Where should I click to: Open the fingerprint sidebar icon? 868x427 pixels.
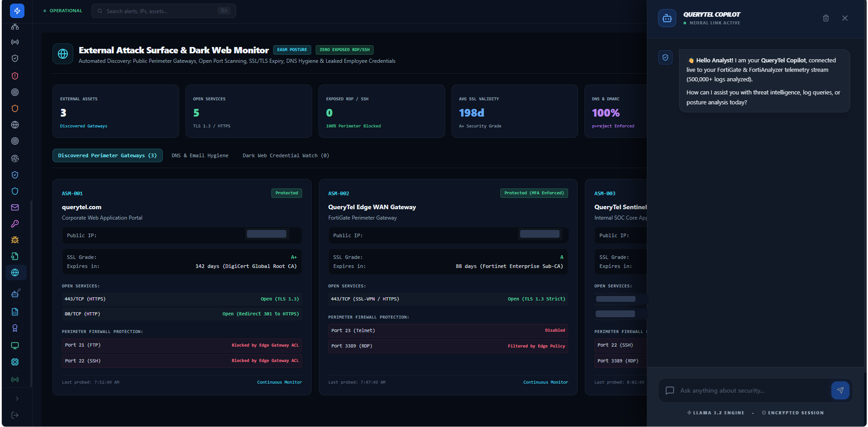click(x=15, y=159)
